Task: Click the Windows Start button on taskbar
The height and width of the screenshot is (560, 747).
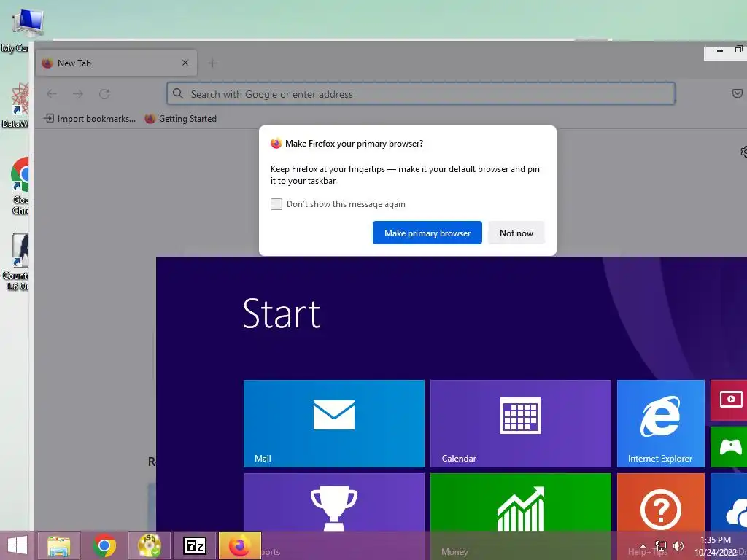Action: (18, 545)
